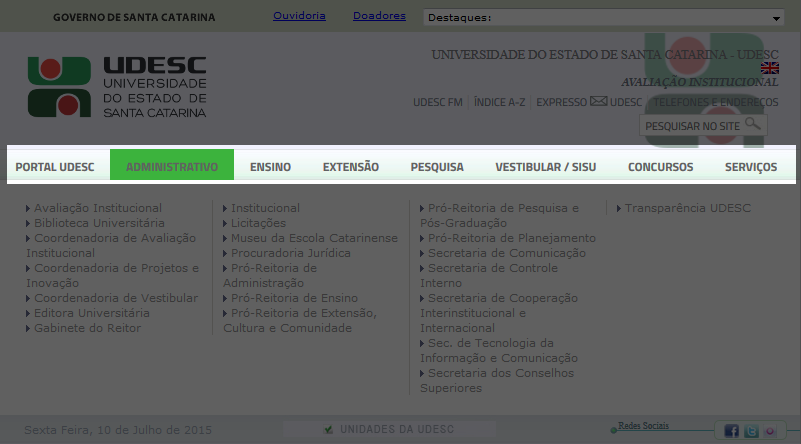
Task: Switch language via the UK flag icon
Action: pyautogui.click(x=769, y=68)
